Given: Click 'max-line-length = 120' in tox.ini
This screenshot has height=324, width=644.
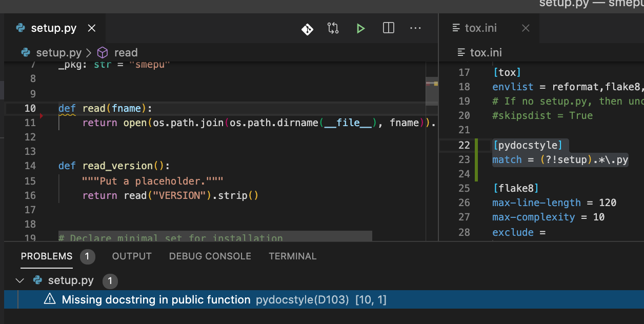Looking at the screenshot, I should click(554, 202).
